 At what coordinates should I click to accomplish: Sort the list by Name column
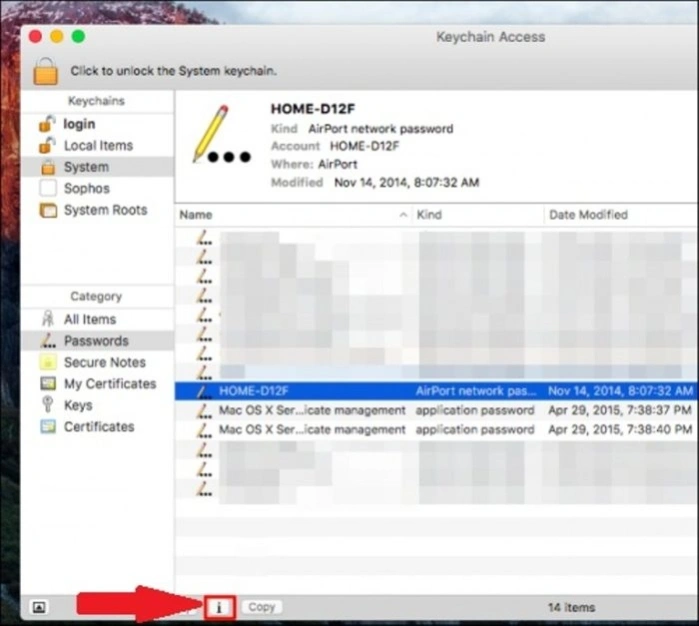(x=294, y=215)
